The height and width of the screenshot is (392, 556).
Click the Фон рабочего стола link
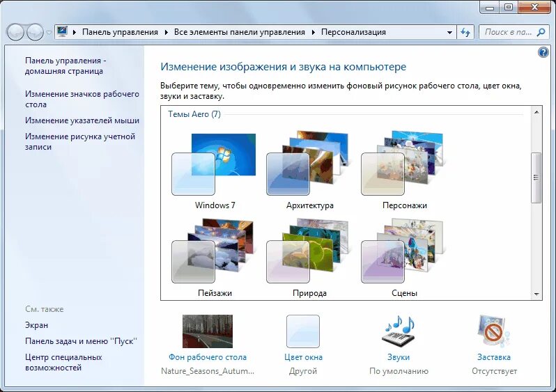point(208,357)
